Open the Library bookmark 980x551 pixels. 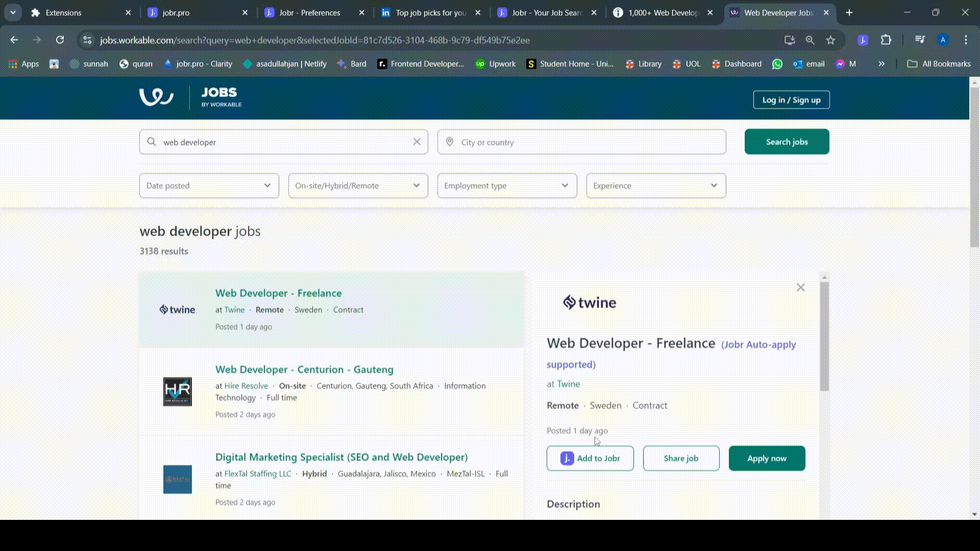(x=644, y=64)
